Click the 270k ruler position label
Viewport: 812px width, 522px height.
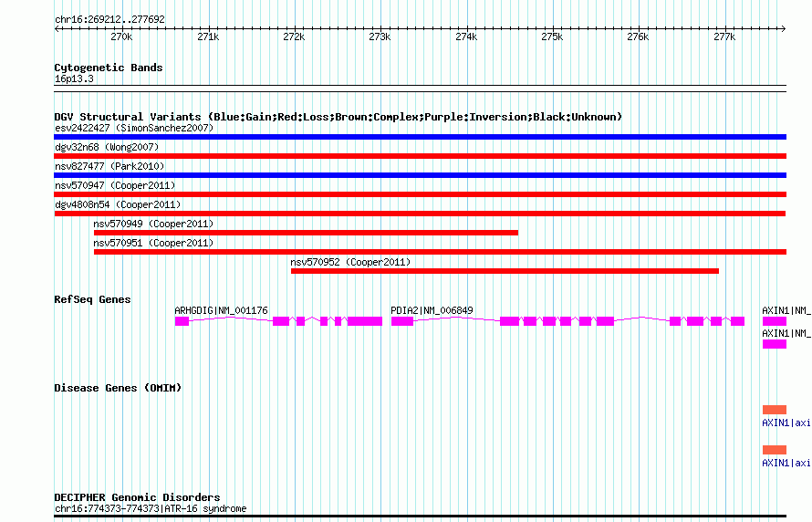point(121,37)
